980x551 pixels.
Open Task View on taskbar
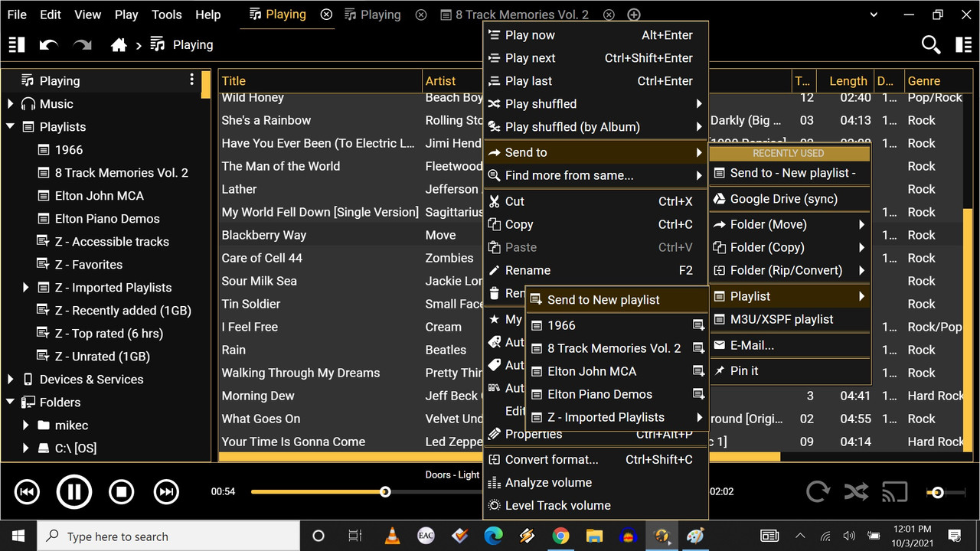355,536
